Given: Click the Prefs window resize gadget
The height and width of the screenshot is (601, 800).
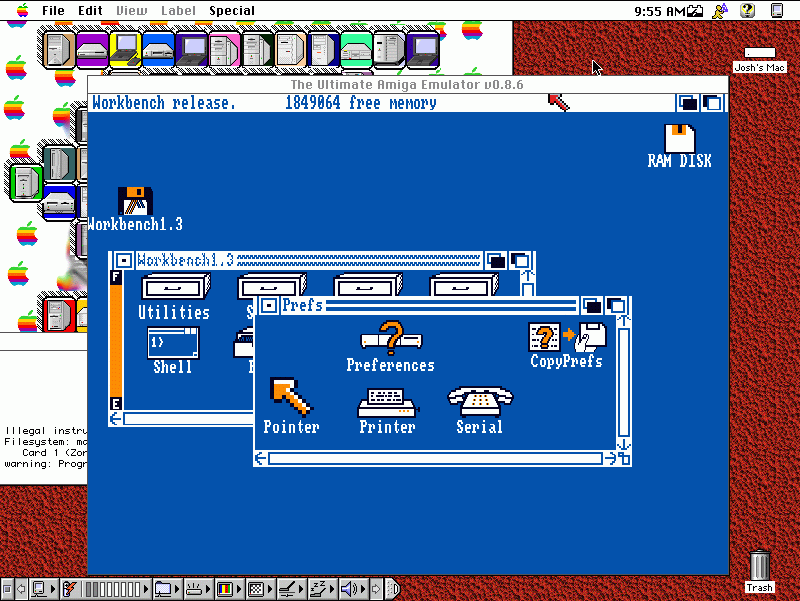Looking at the screenshot, I should (624, 458).
